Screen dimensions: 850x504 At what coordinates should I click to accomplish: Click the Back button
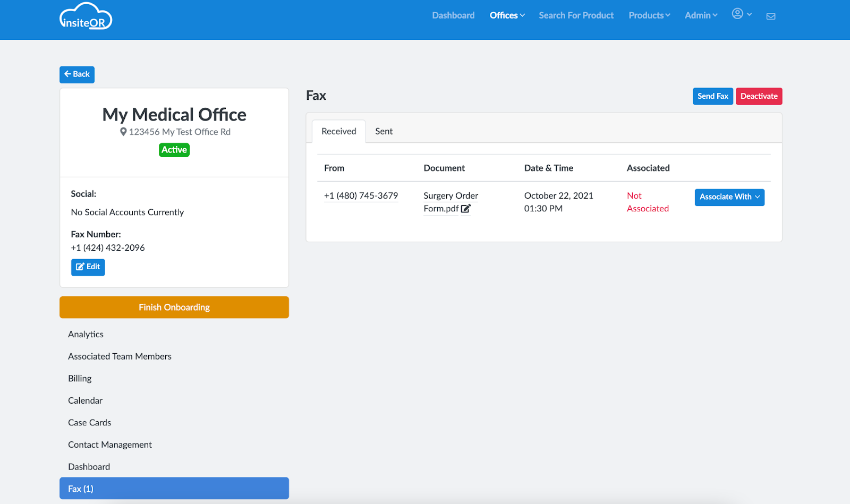(x=77, y=74)
